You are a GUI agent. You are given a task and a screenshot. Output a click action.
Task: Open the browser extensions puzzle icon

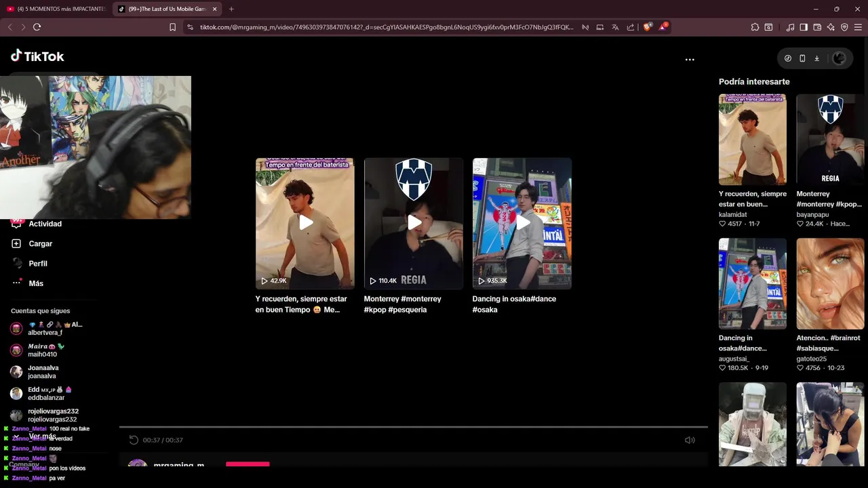tap(755, 27)
